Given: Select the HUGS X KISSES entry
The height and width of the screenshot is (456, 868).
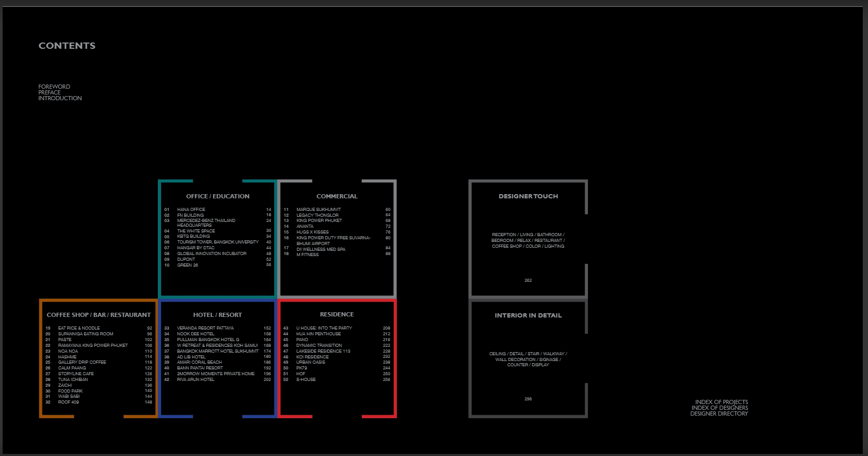Looking at the screenshot, I should click(x=313, y=232).
